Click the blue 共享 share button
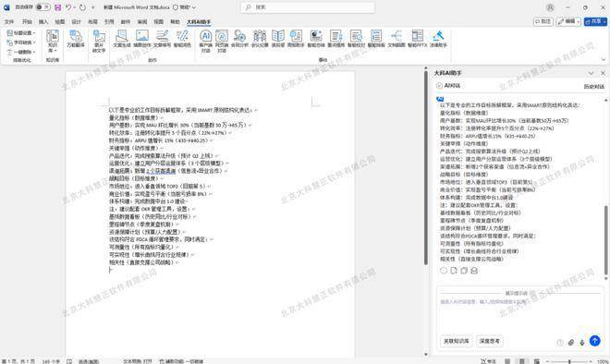 [595, 21]
